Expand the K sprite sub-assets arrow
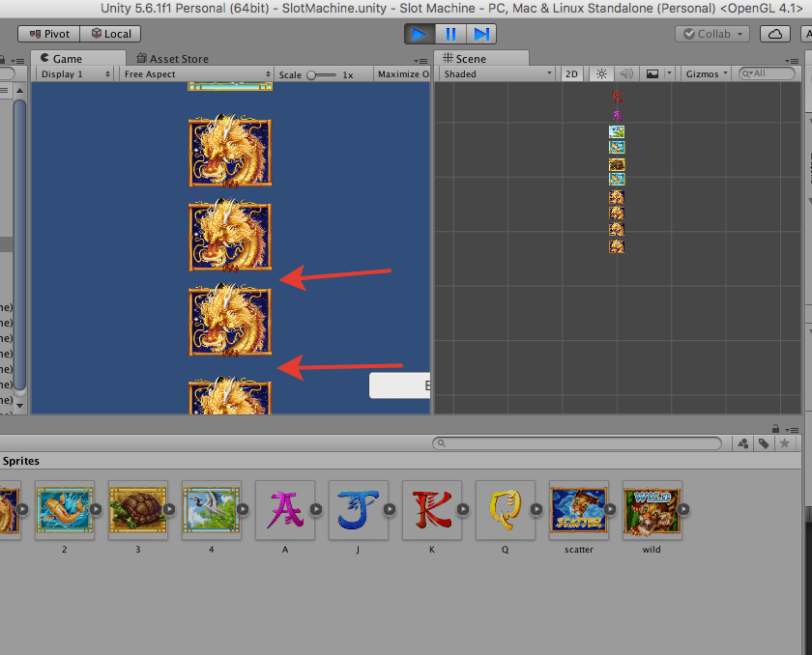The height and width of the screenshot is (655, 812). (x=463, y=510)
